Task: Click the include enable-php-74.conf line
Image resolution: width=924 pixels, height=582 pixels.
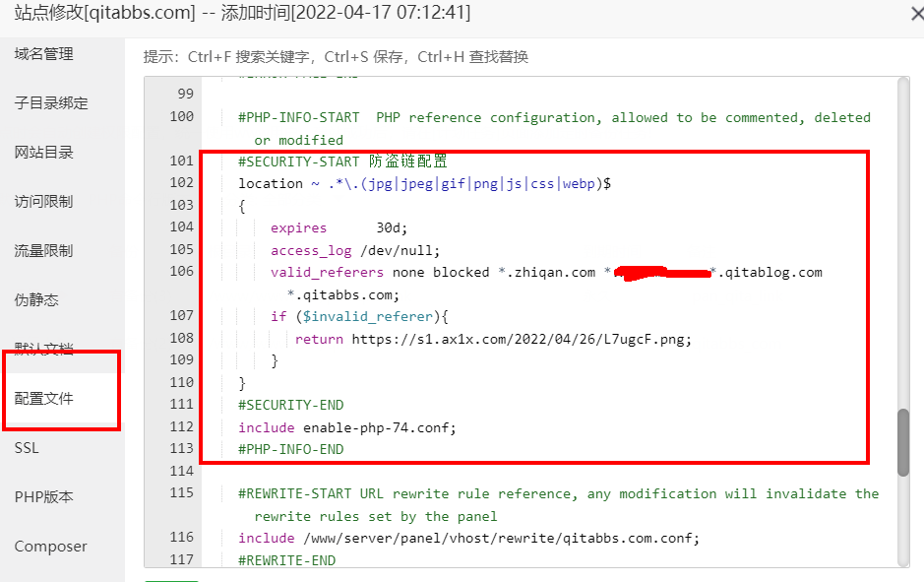Action: pos(347,427)
